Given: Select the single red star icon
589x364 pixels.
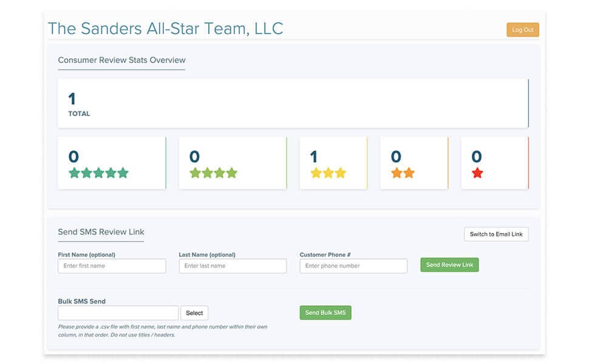Looking at the screenshot, I should 477,172.
